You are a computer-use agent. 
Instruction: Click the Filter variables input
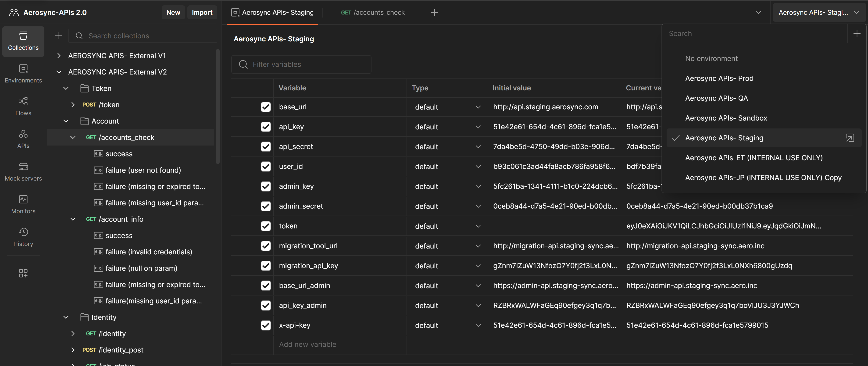click(x=301, y=64)
